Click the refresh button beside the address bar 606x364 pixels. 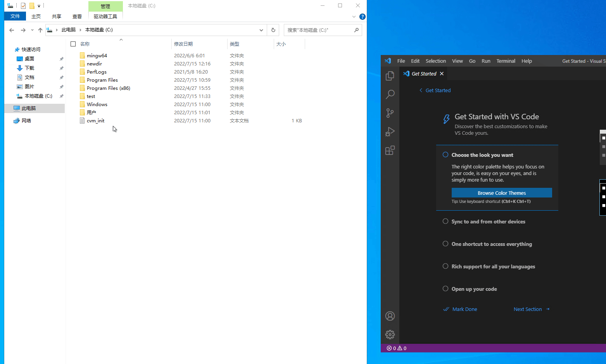tap(273, 30)
